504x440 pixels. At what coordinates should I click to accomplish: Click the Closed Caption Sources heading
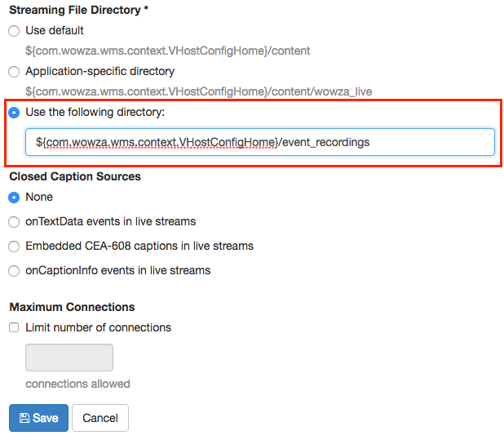pos(75,176)
